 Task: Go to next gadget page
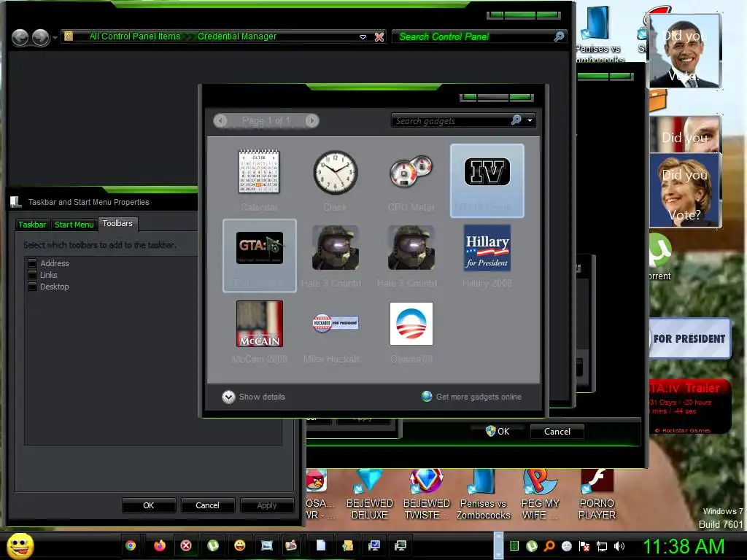312,120
